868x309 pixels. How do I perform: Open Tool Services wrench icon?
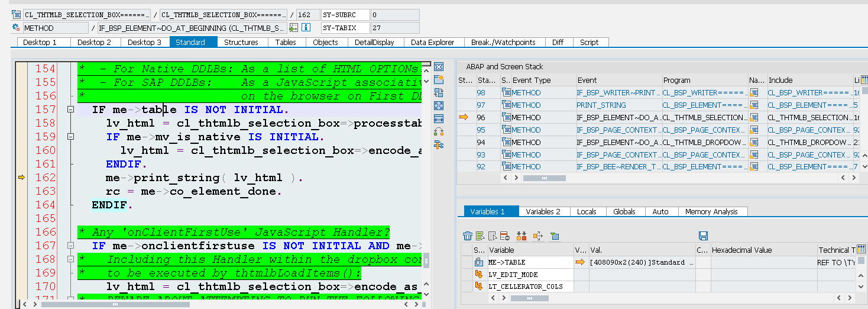tap(439, 144)
